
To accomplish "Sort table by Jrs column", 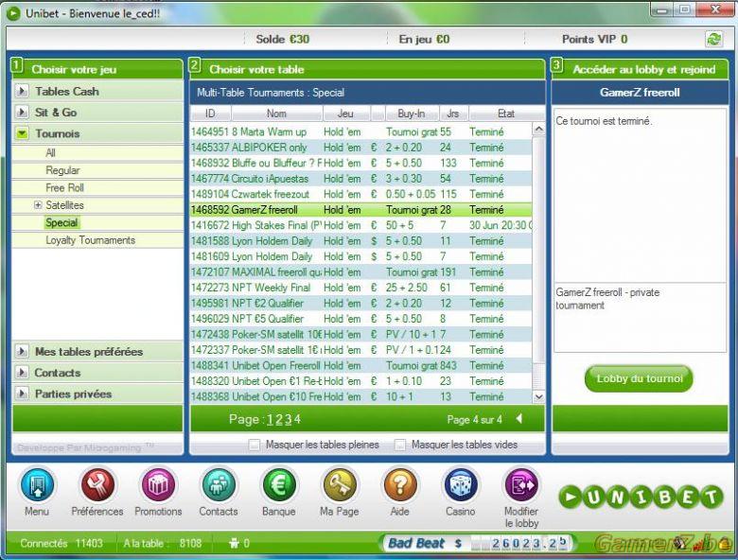I will (453, 114).
